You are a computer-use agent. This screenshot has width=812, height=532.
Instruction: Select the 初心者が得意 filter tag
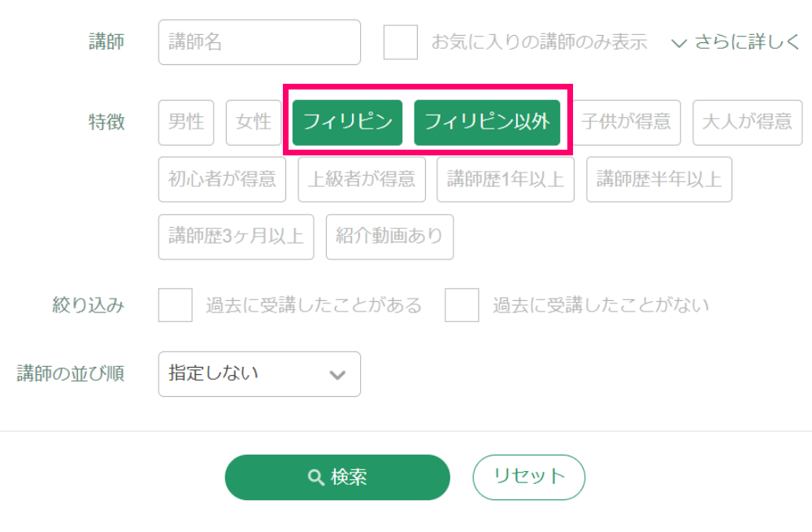click(222, 179)
